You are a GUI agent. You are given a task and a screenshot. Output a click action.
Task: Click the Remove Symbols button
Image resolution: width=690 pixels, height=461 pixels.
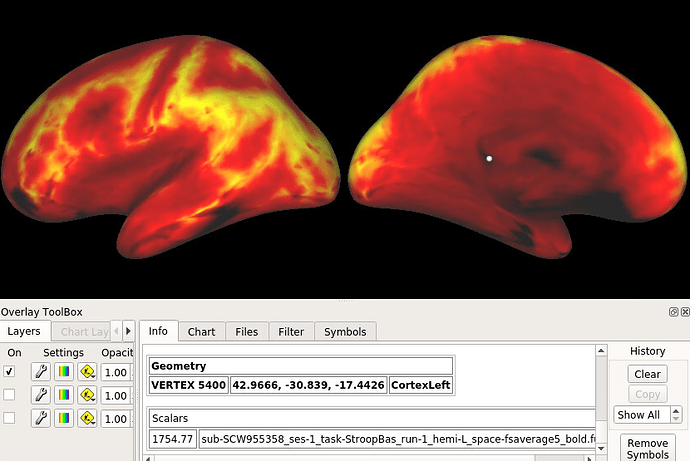(647, 449)
